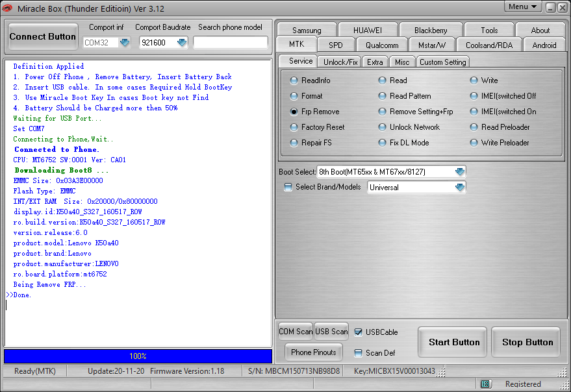Click the 'CPU: MT6752' log line
The image size is (571, 392).
tap(70, 160)
